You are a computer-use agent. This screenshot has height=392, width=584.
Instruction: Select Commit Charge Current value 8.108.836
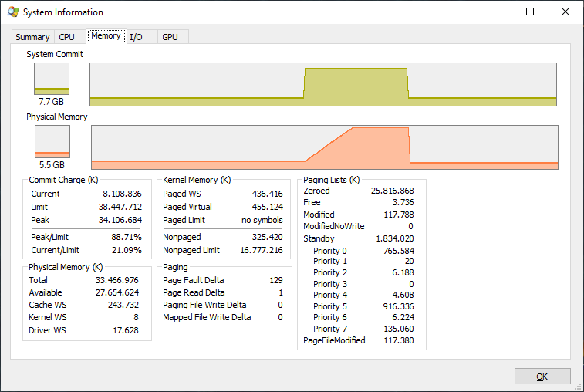tap(122, 194)
